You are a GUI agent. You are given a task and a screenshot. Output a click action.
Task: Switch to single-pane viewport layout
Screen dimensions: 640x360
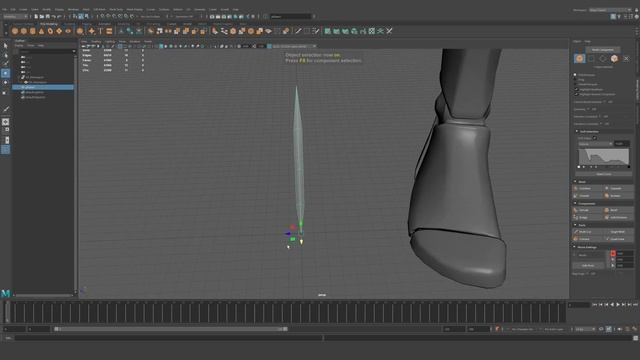click(x=5, y=122)
